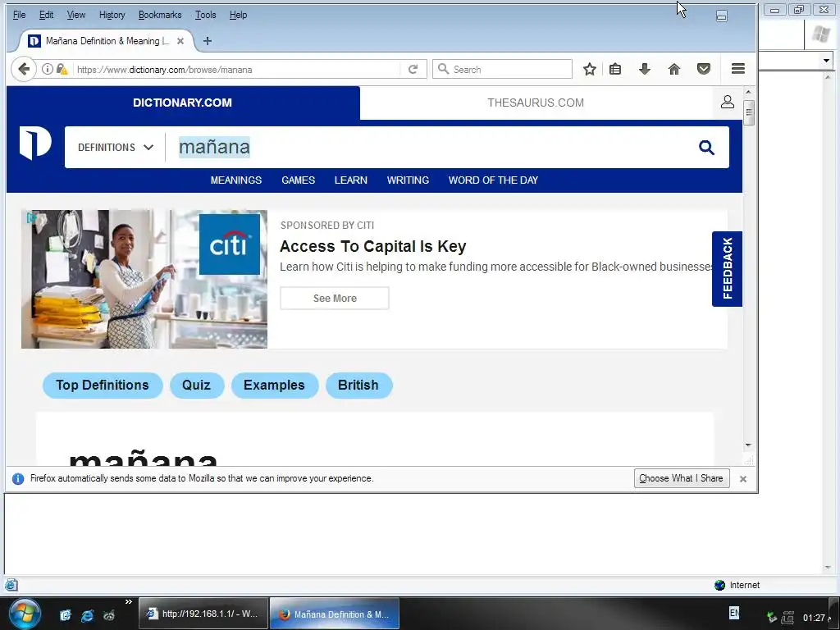The image size is (840, 630).
Task: Open the MEANINGS nav link
Action: [x=236, y=180]
